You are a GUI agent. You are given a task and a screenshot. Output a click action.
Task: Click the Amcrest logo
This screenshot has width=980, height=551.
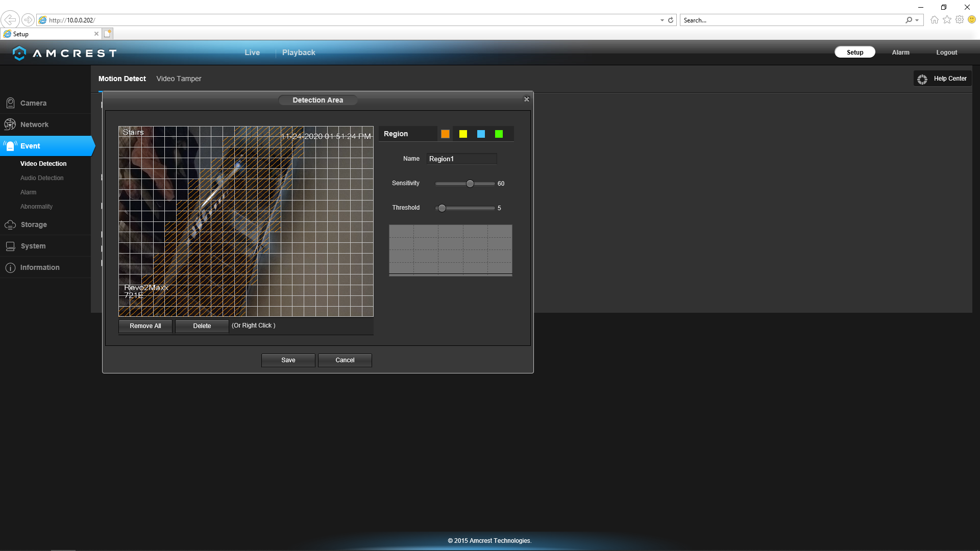click(65, 53)
